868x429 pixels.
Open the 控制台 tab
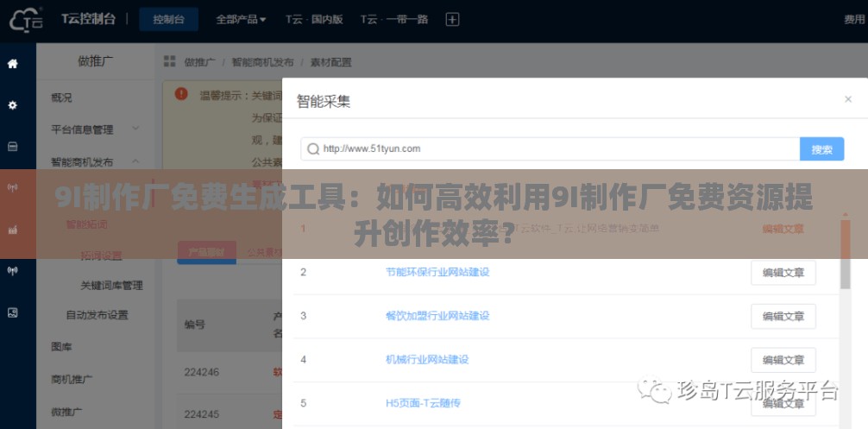pyautogui.click(x=169, y=19)
